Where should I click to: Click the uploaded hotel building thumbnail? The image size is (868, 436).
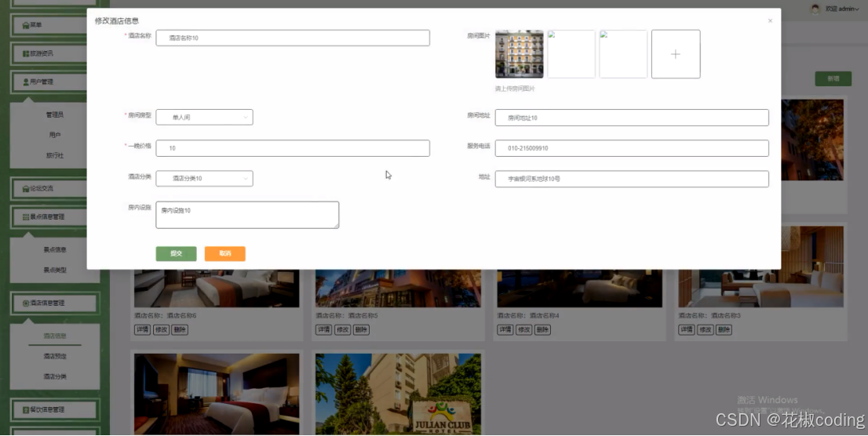[520, 54]
